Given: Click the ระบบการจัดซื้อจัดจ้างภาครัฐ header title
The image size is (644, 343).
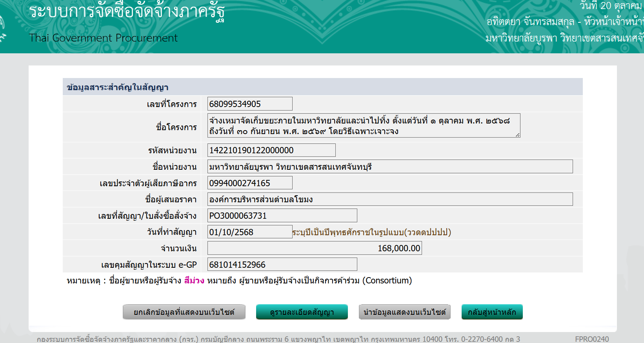Looking at the screenshot, I should coord(127,12).
